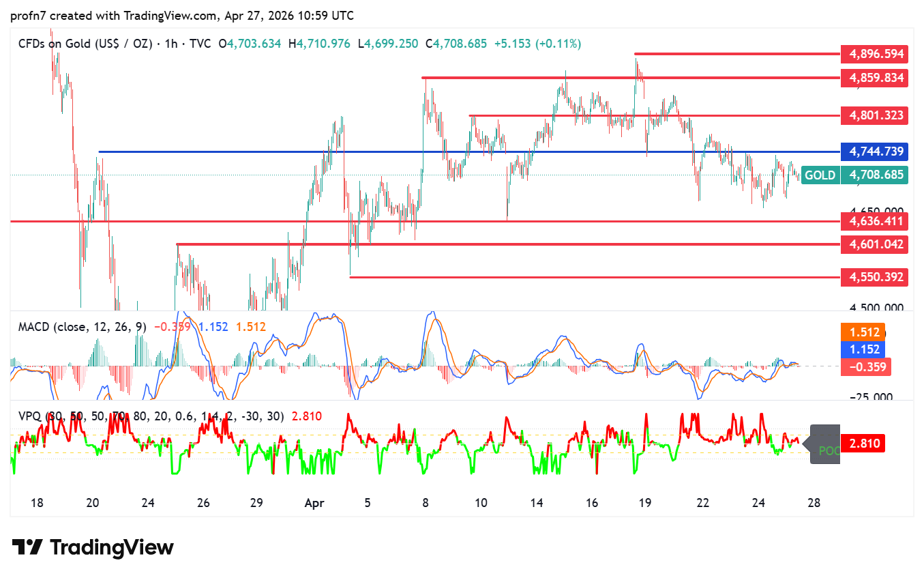The image size is (924, 578).
Task: Click the change value +5.153 (+0.11%)
Action: [537, 44]
